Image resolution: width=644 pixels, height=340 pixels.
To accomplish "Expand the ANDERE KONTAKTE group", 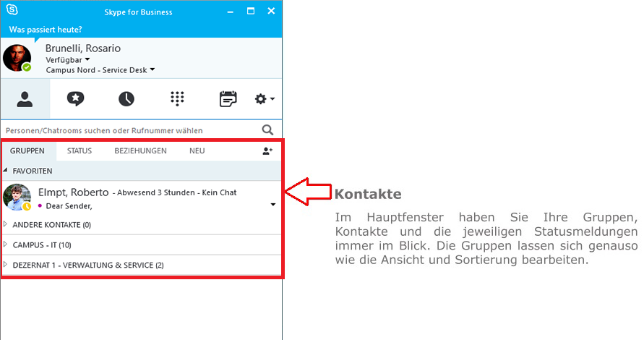I will tap(51, 225).
